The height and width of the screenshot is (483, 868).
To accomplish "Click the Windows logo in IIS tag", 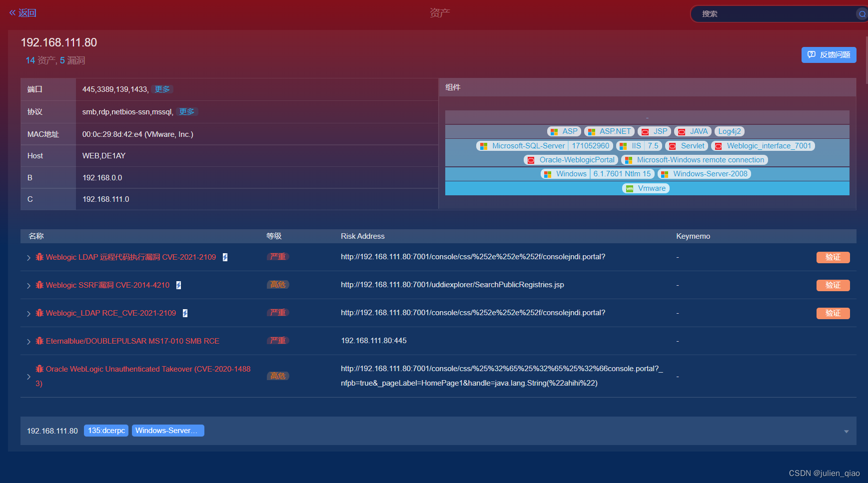I will [x=623, y=146].
